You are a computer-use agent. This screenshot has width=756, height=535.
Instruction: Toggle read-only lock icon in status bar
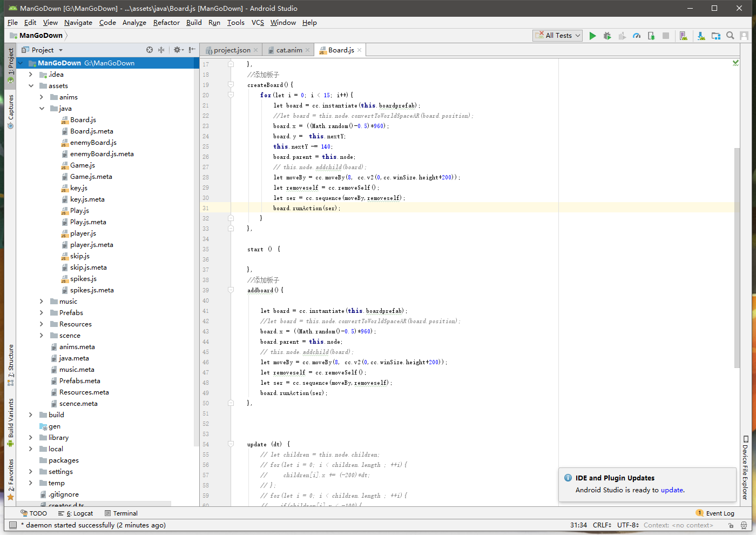(x=731, y=525)
